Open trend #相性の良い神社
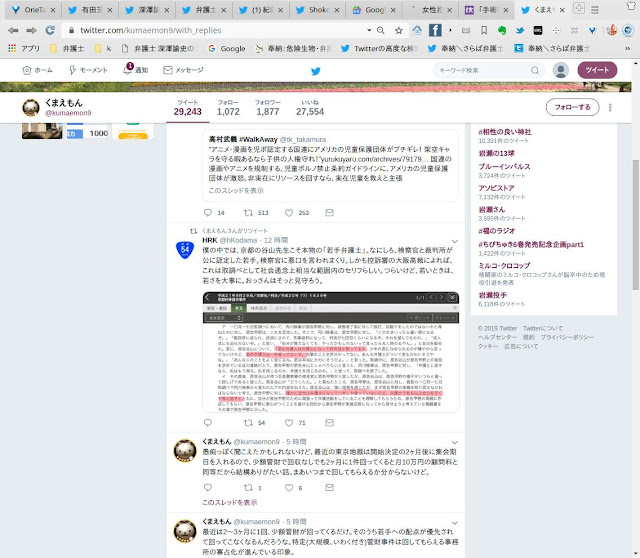Viewport: 640px width, 558px height. coord(505,132)
